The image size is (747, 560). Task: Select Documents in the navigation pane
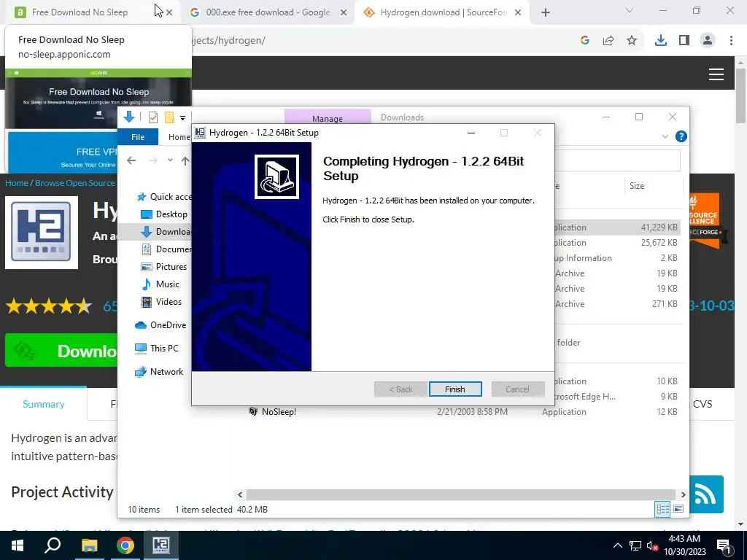point(166,249)
